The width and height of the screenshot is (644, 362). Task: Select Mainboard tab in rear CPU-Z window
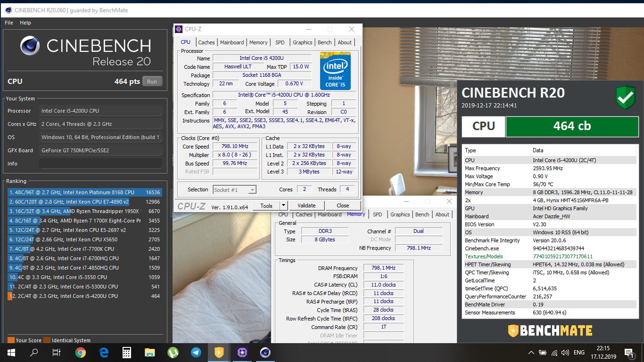point(330,214)
